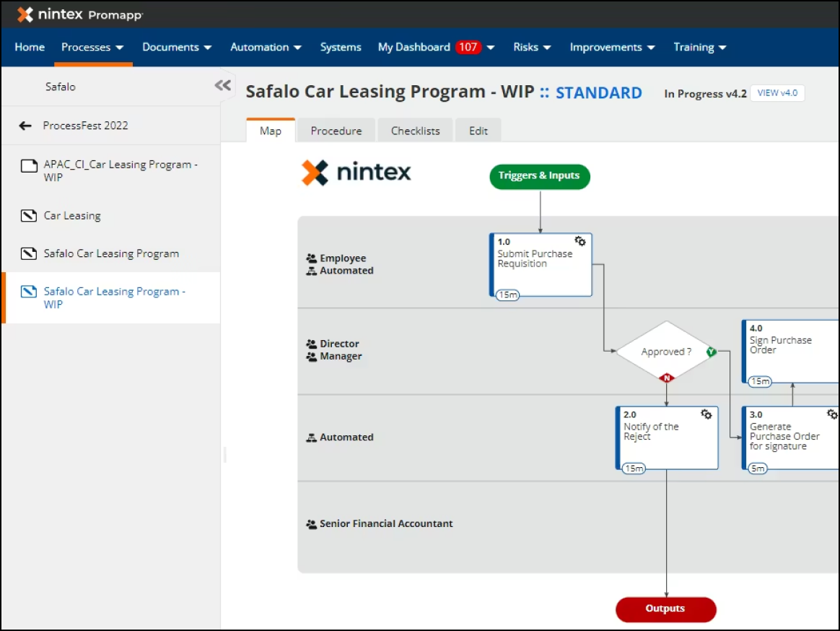Click the process icon next to Safalo Car Leasing Program
Image resolution: width=840 pixels, height=631 pixels.
[x=29, y=253]
